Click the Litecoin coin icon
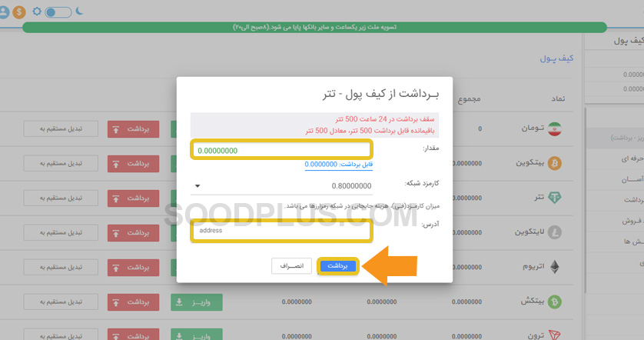Screen dimensions: 644x340 click(x=554, y=232)
